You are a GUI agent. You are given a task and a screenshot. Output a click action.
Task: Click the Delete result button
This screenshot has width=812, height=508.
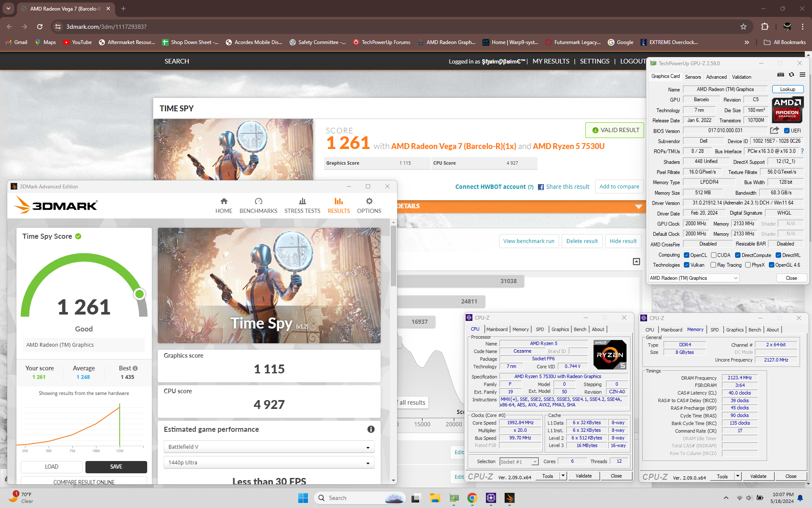click(x=582, y=241)
